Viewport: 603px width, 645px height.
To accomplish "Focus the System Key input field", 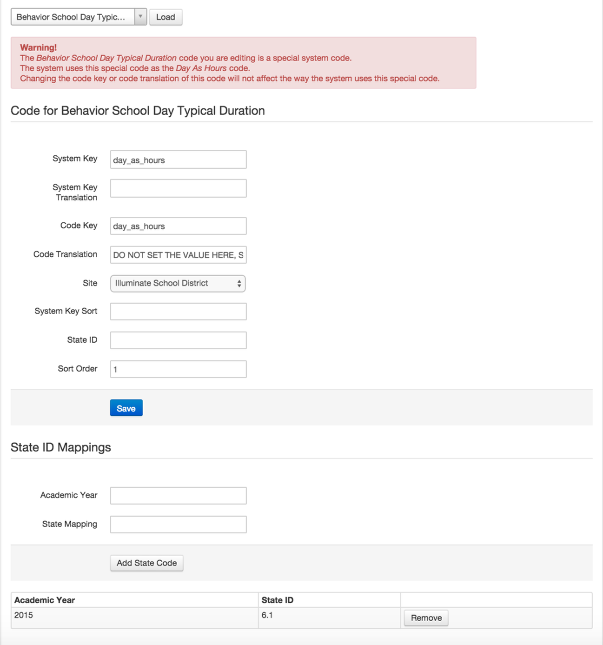I will pos(178,160).
